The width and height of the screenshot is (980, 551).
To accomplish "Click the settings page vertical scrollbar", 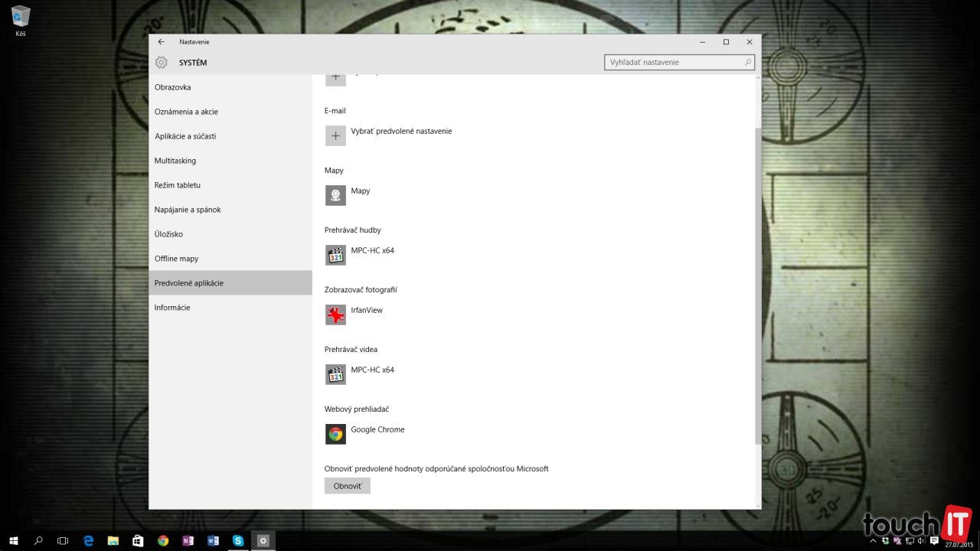I will [x=758, y=283].
